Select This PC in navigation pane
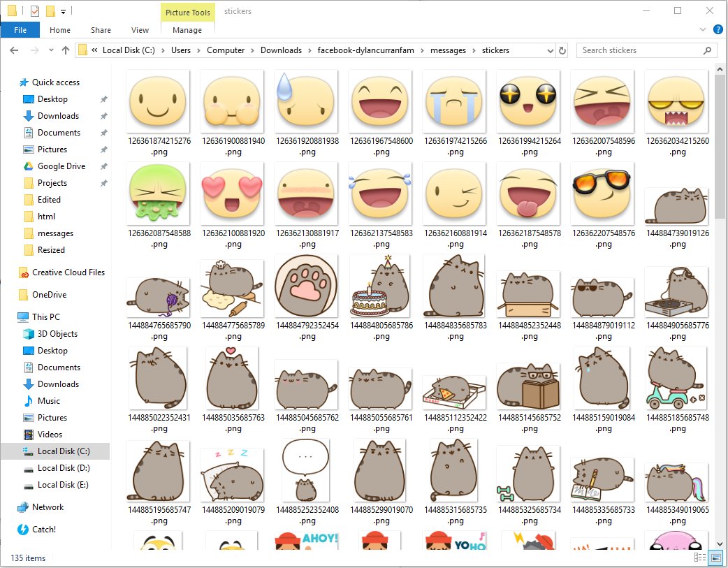Viewport: 728px width, 568px height. click(x=39, y=316)
